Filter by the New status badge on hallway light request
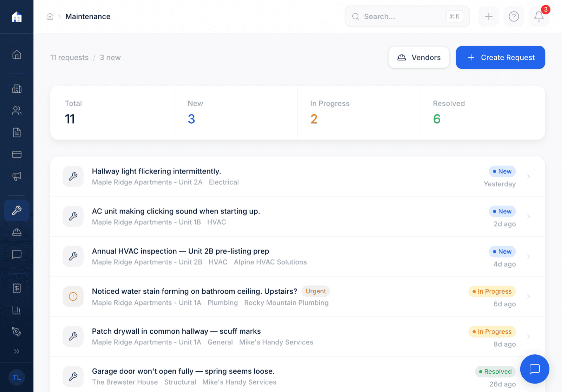 pos(502,171)
